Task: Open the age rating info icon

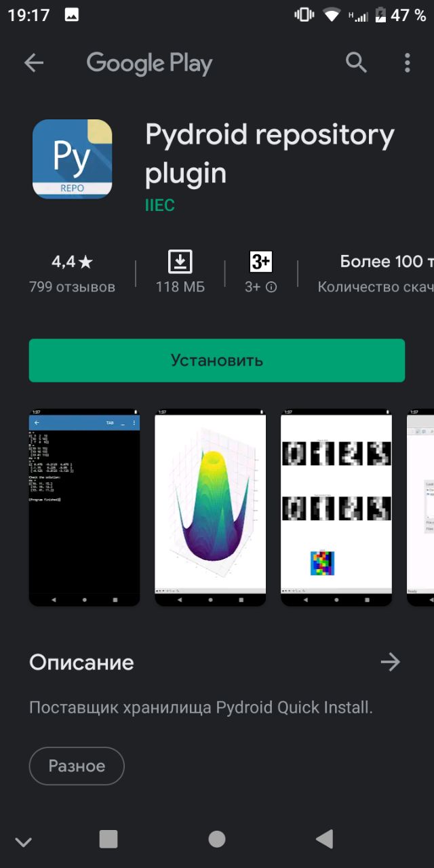Action: click(x=271, y=287)
